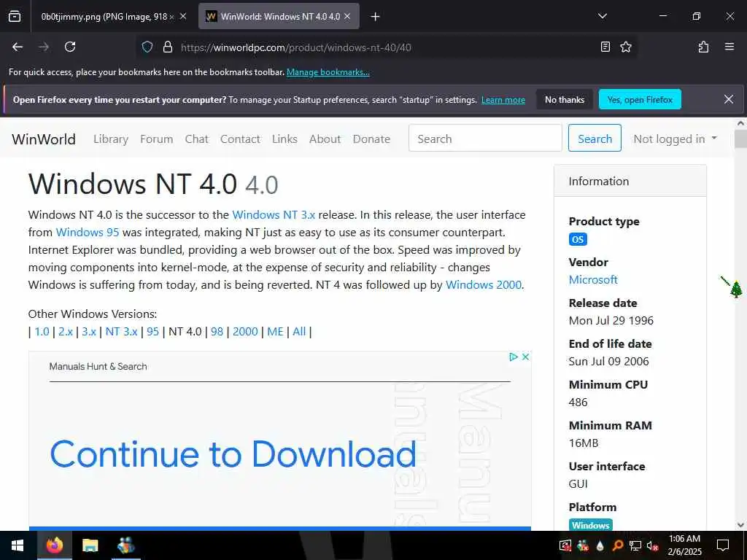Click Yes, open Firefox button
The width and height of the screenshot is (747, 560).
click(x=640, y=99)
